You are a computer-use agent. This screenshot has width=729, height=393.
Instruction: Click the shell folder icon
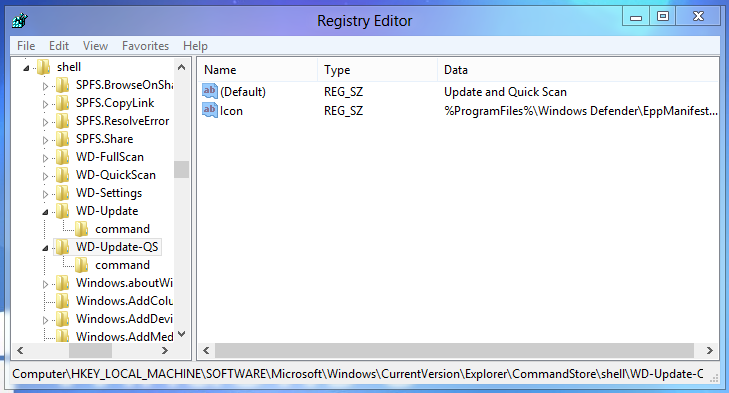[43, 67]
